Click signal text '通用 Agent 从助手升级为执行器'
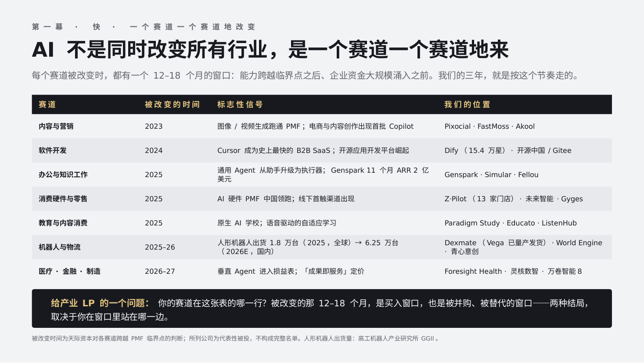This screenshot has height=363, width=644. 270,170
